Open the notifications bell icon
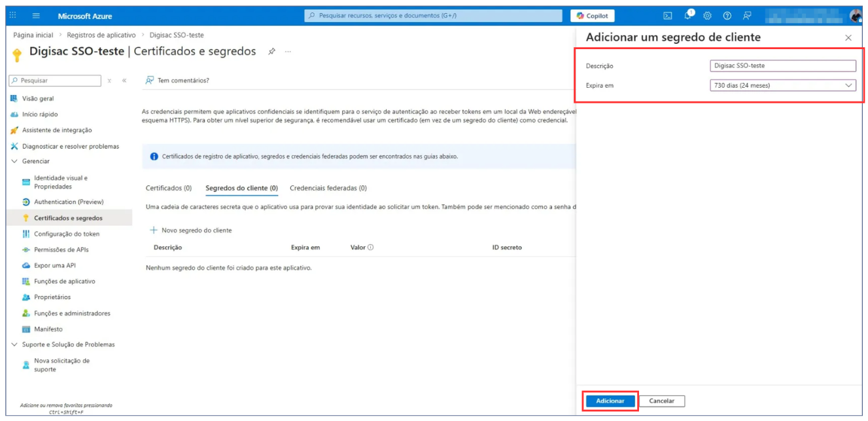868x421 pixels. tap(688, 16)
